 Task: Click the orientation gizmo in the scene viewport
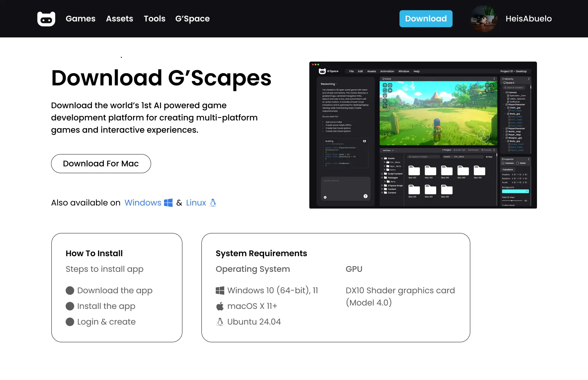coord(483,135)
